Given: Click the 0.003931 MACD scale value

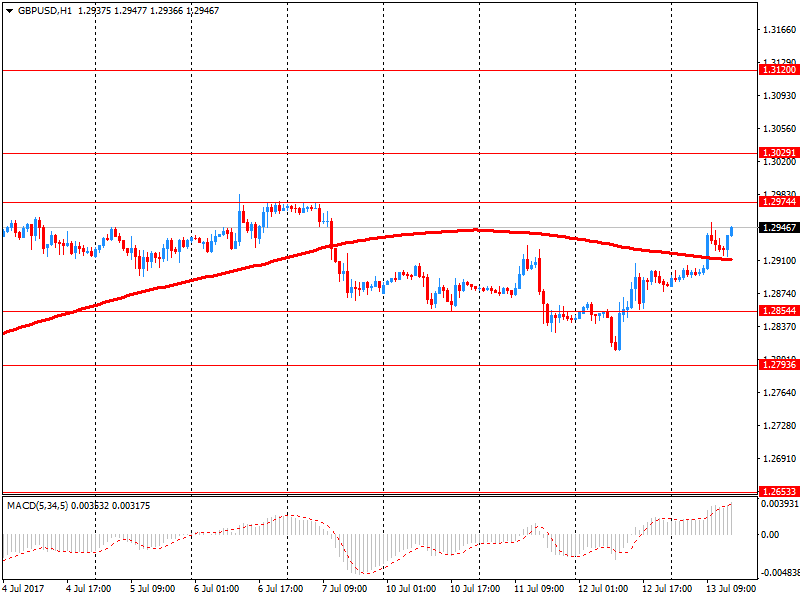Looking at the screenshot, I should tap(780, 504).
